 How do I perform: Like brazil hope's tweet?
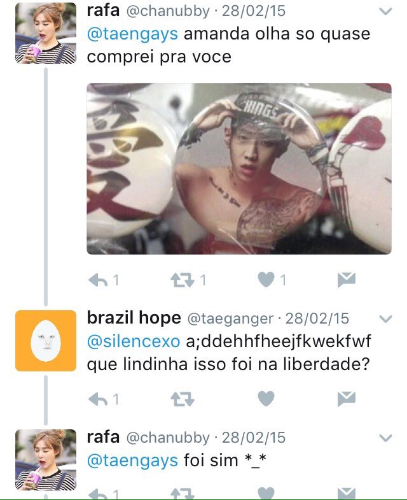pos(266,398)
